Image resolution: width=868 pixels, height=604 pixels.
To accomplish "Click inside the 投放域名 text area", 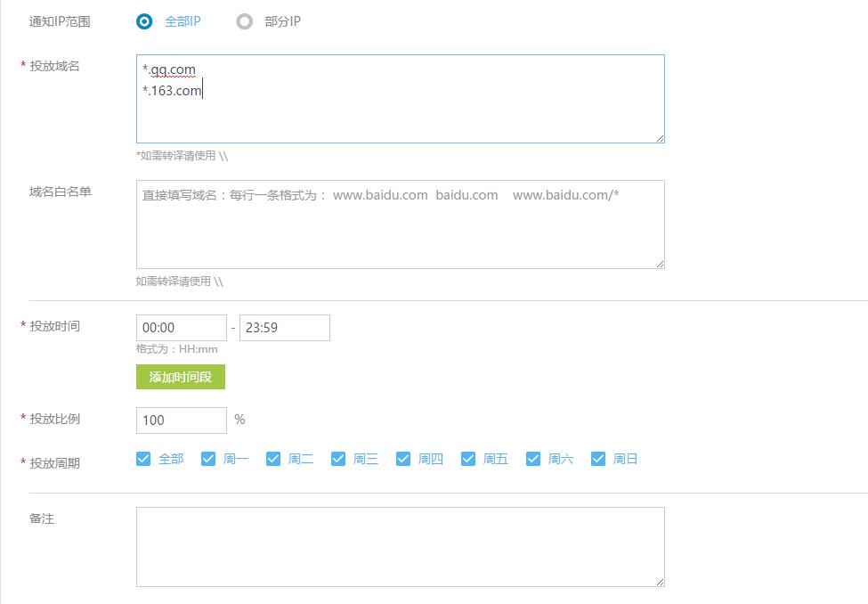I will coord(401,99).
